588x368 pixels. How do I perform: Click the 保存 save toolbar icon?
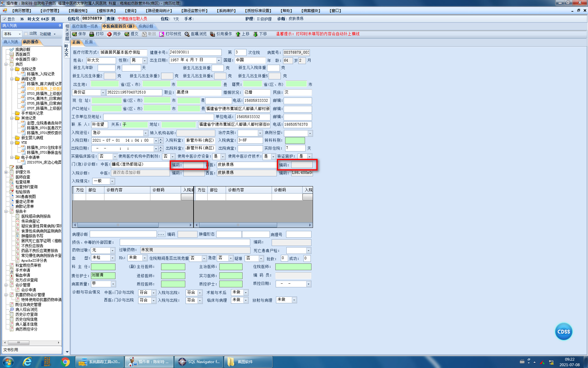click(x=74, y=34)
